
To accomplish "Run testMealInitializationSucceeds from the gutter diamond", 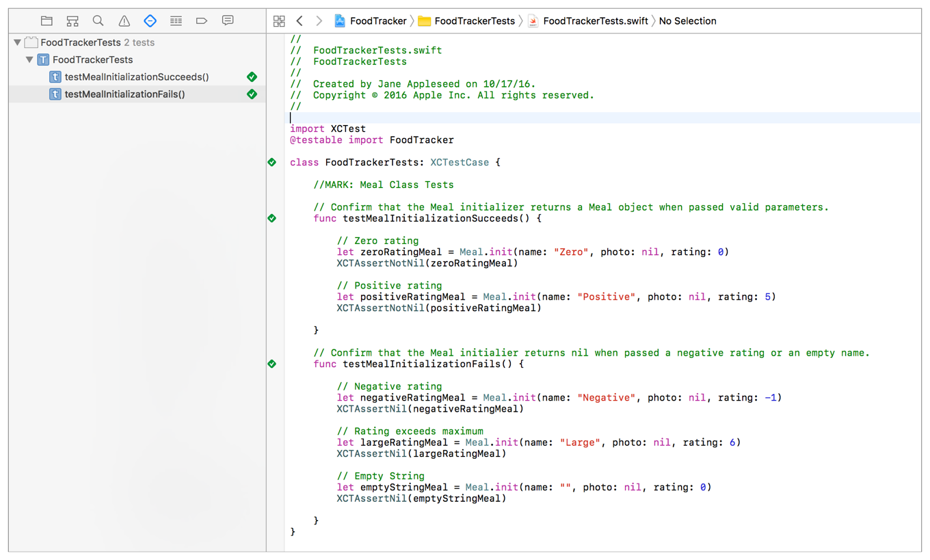I will pyautogui.click(x=272, y=218).
